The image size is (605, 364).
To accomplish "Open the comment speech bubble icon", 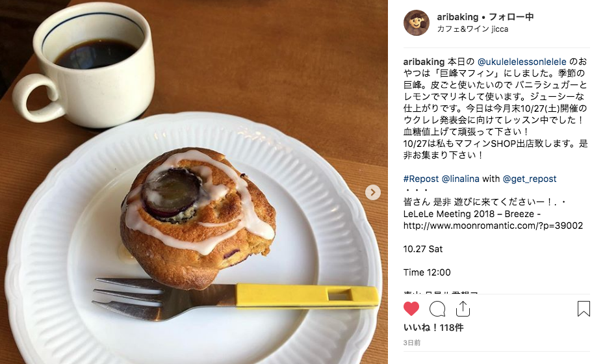I will 437,309.
